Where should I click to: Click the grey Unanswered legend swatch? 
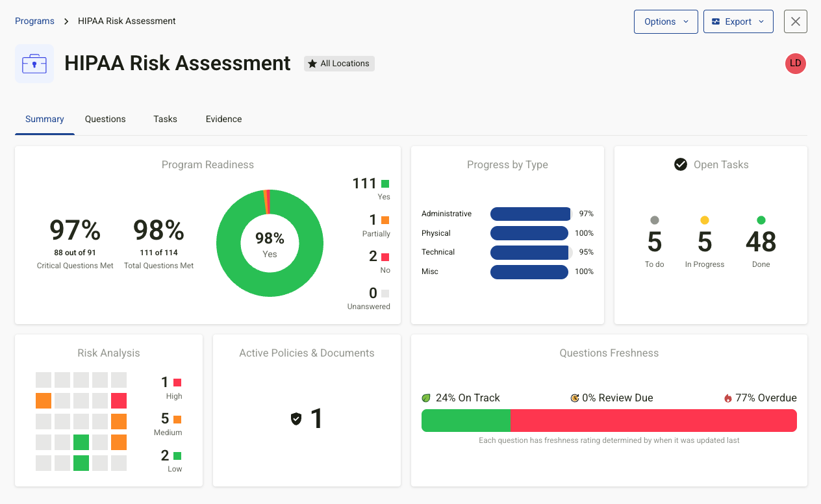385,293
